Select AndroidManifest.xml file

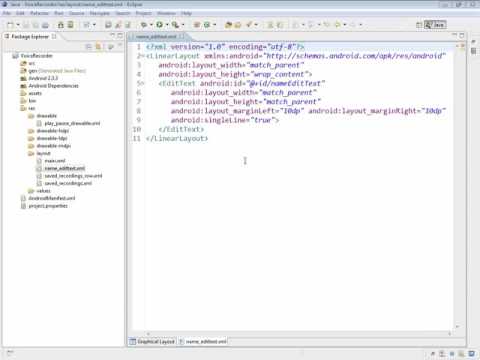tap(48, 198)
